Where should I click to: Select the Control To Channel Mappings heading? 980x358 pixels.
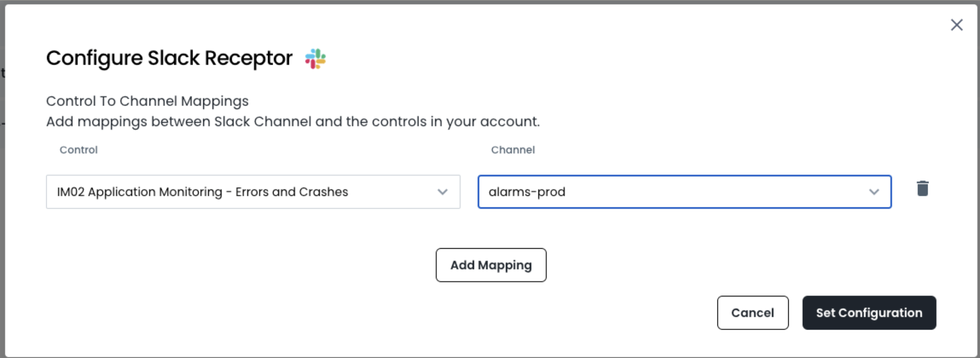click(x=147, y=101)
